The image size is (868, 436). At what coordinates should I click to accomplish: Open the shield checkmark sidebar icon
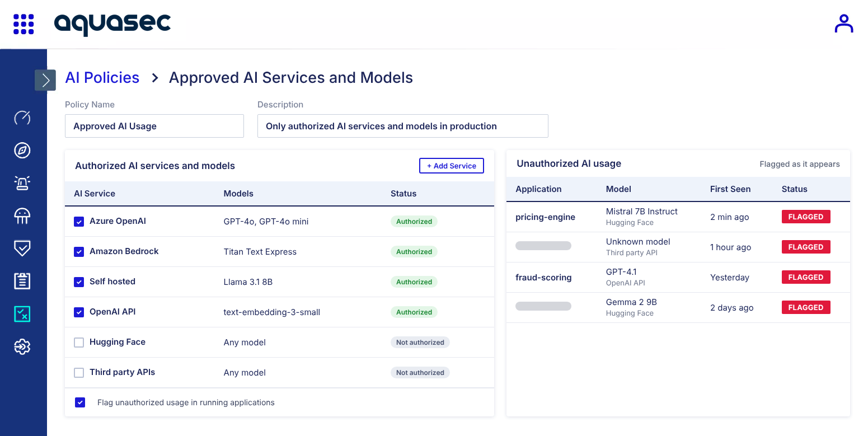22,249
